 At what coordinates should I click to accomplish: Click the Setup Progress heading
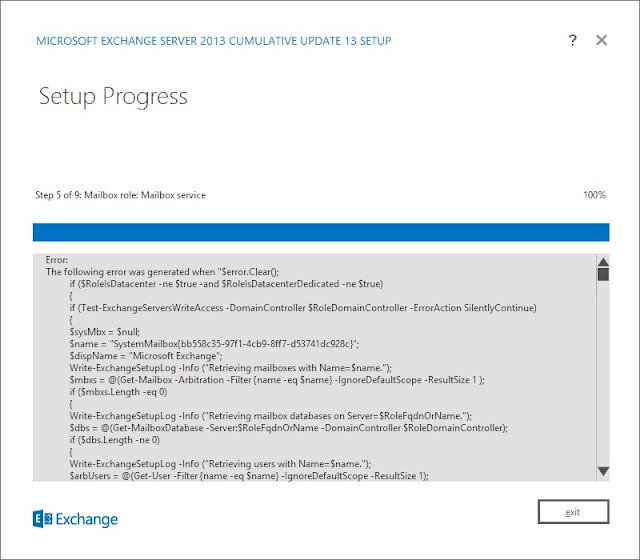tap(113, 97)
